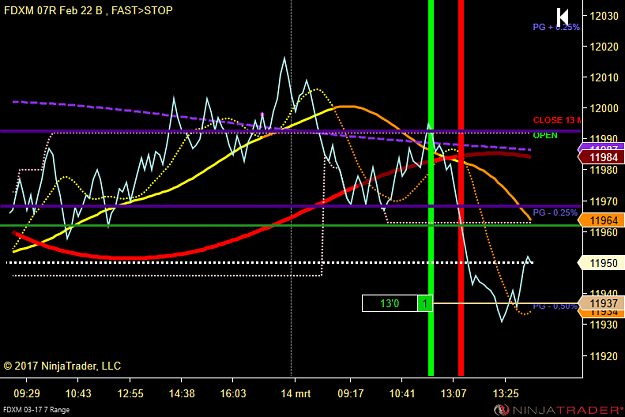Click the white K return-to-latest icon
The width and height of the screenshot is (625, 417).
tap(562, 17)
